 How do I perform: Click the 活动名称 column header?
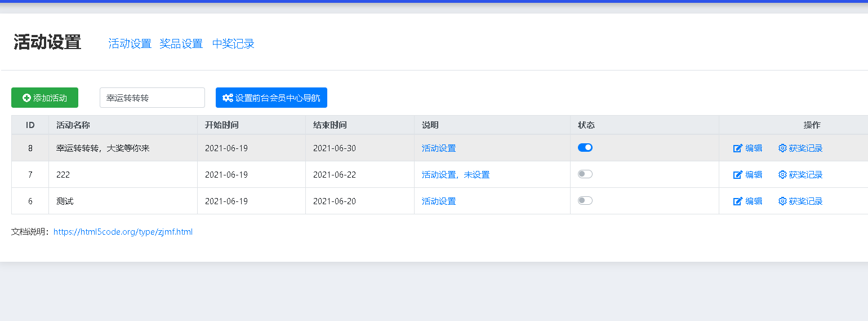(x=73, y=125)
